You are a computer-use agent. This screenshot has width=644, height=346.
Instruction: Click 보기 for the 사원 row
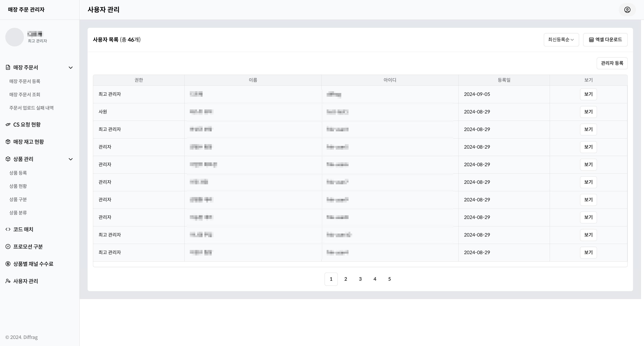click(588, 112)
